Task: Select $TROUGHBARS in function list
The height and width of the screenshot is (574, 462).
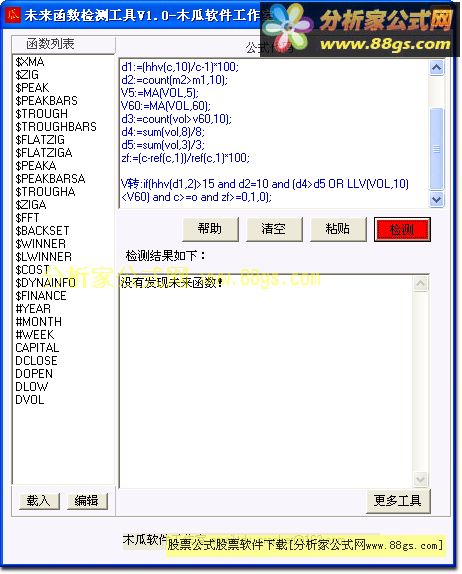Action: click(56, 127)
